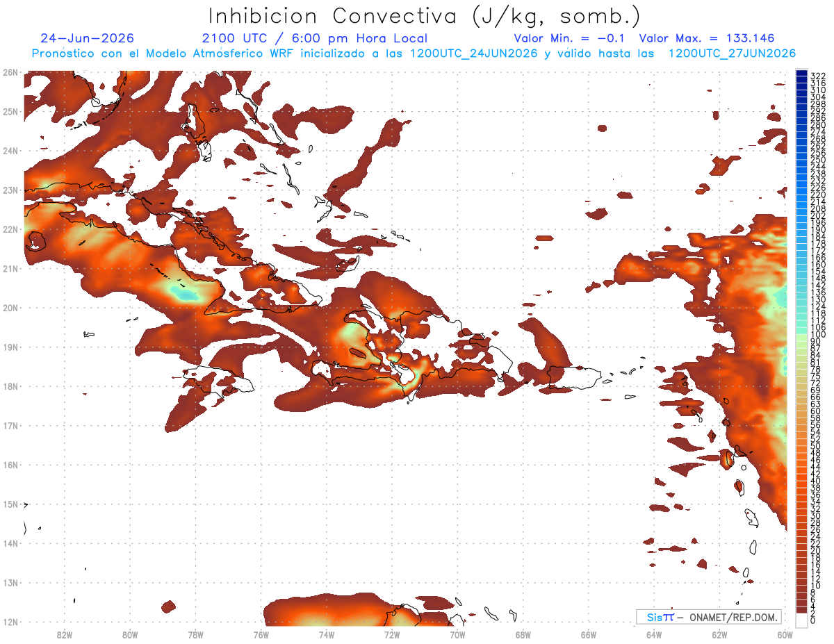
Task: Click the 17N latitude label
Action: coord(10,425)
